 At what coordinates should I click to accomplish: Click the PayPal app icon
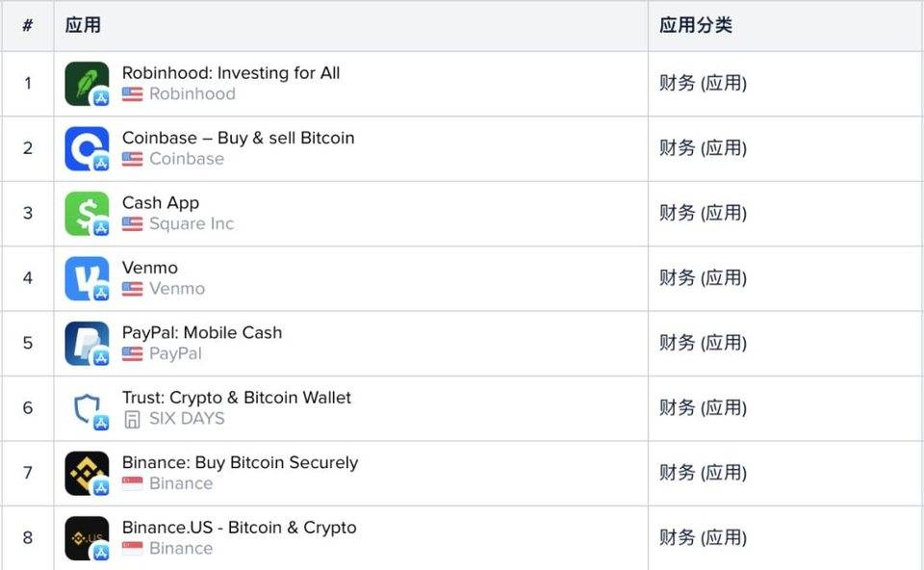pos(88,343)
